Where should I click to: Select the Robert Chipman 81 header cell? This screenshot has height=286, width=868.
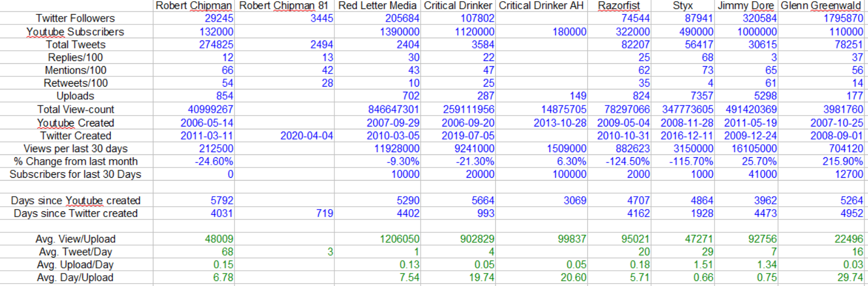click(284, 6)
